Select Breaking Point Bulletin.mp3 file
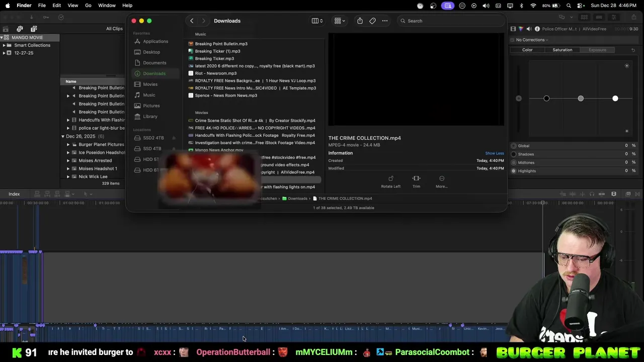 (x=221, y=44)
